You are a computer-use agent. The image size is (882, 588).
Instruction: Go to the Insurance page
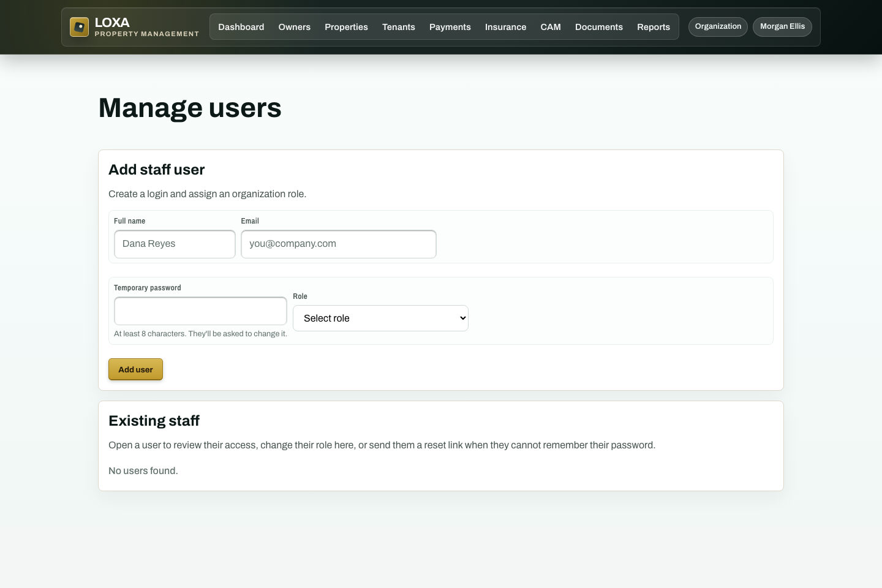506,27
